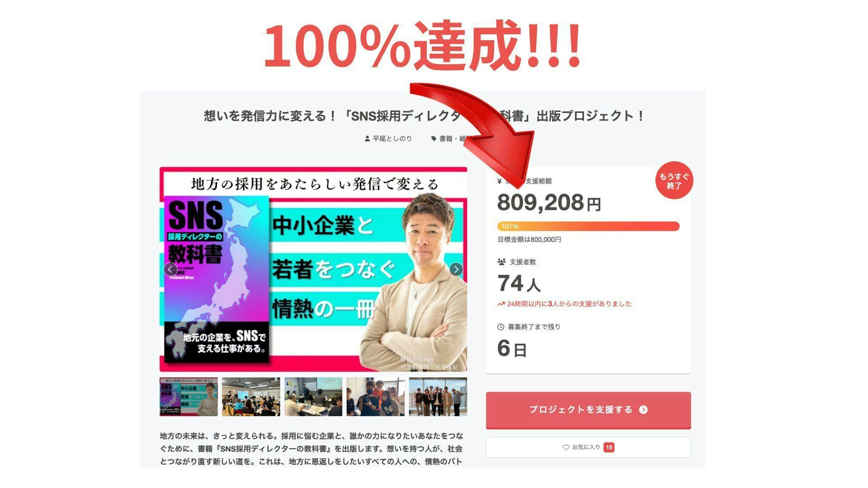Select the second seminar room thumbnail

pos(251,397)
